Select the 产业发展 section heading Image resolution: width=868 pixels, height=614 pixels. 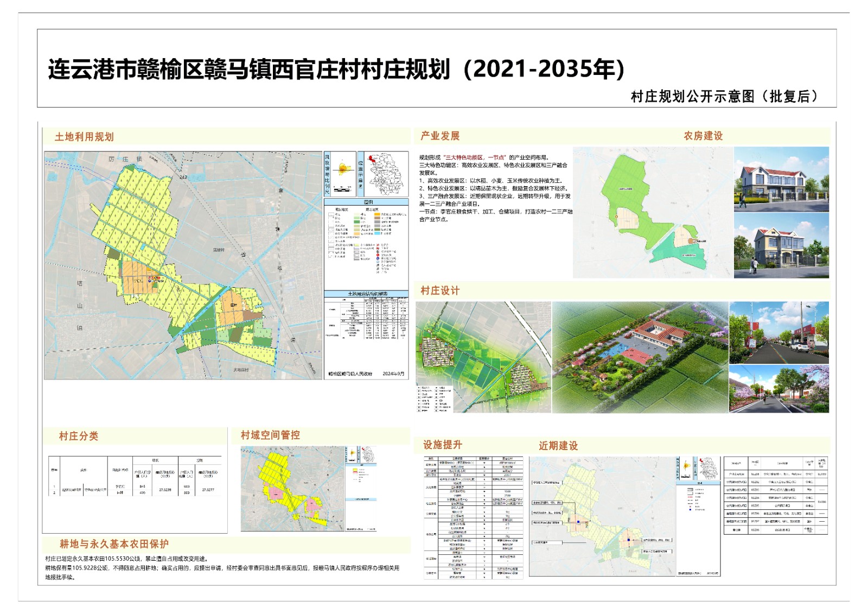pyautogui.click(x=440, y=136)
